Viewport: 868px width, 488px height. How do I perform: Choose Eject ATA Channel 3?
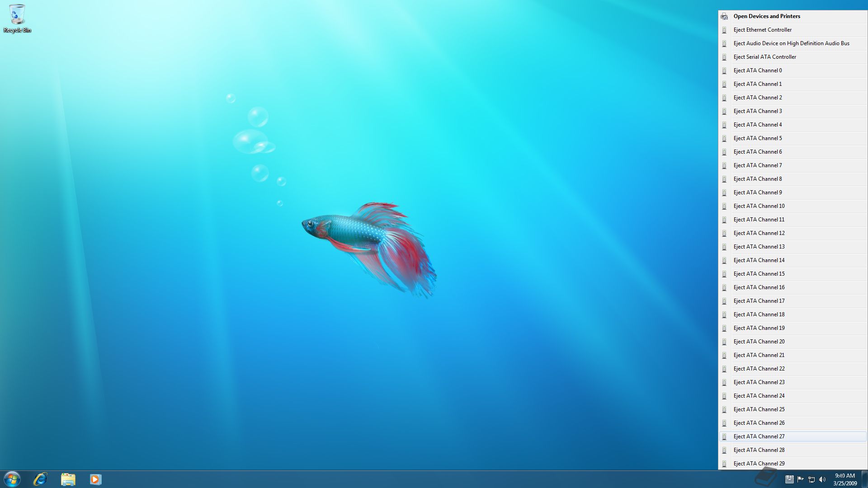pos(793,111)
